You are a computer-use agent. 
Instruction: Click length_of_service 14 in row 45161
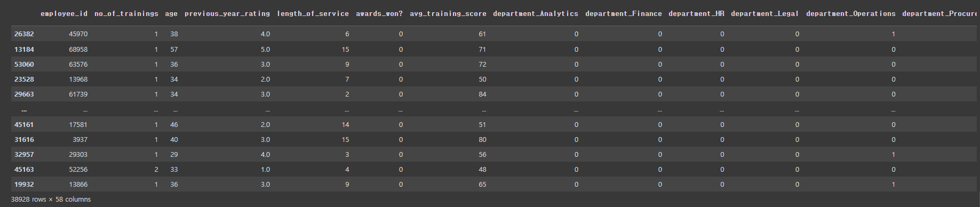point(345,124)
